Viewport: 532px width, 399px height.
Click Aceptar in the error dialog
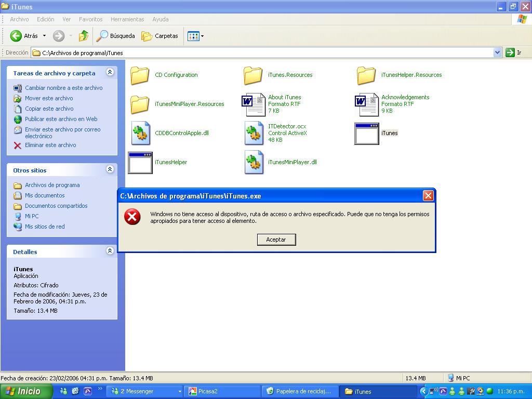click(x=276, y=240)
